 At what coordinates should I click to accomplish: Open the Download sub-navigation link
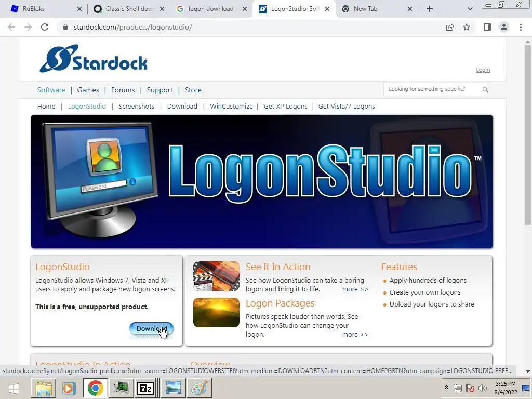(182, 106)
